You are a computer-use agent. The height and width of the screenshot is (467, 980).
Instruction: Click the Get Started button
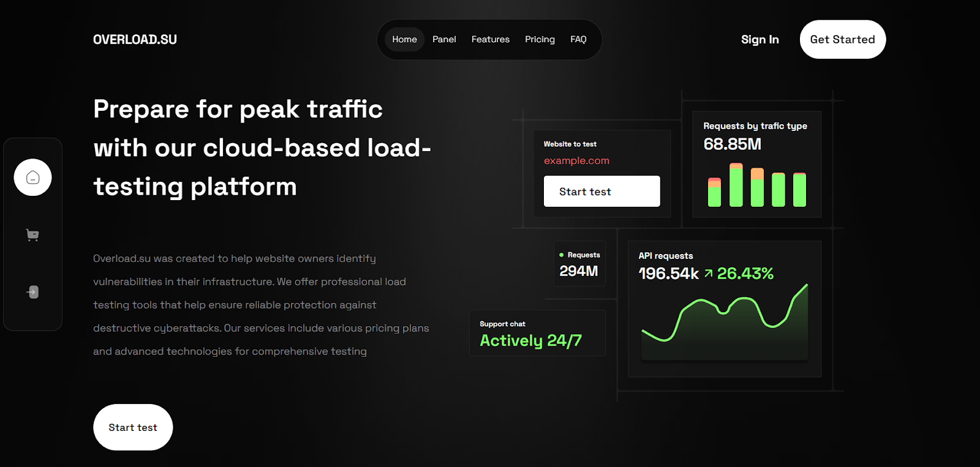tap(843, 39)
